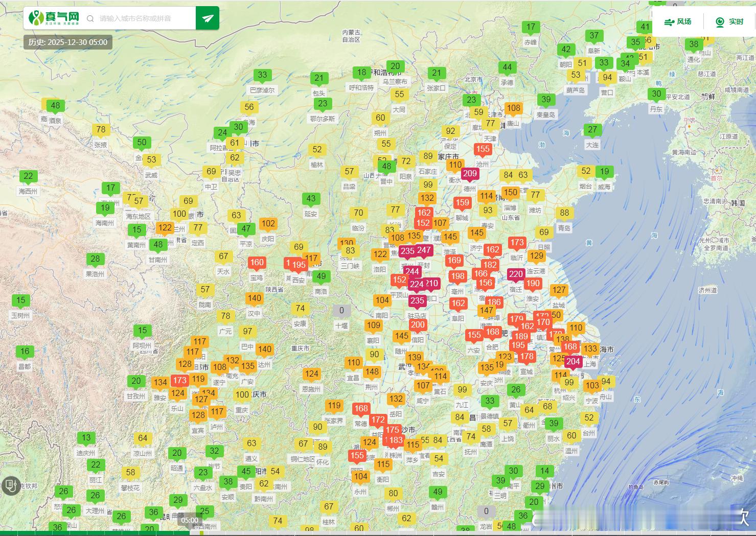Click the green paper-plane search button
Screen dimensions: 756x536
click(208, 18)
